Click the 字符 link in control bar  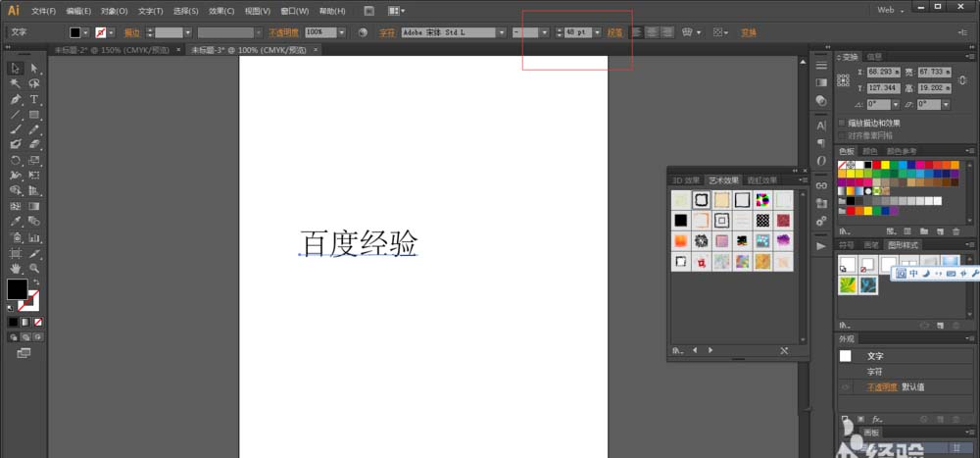click(387, 32)
